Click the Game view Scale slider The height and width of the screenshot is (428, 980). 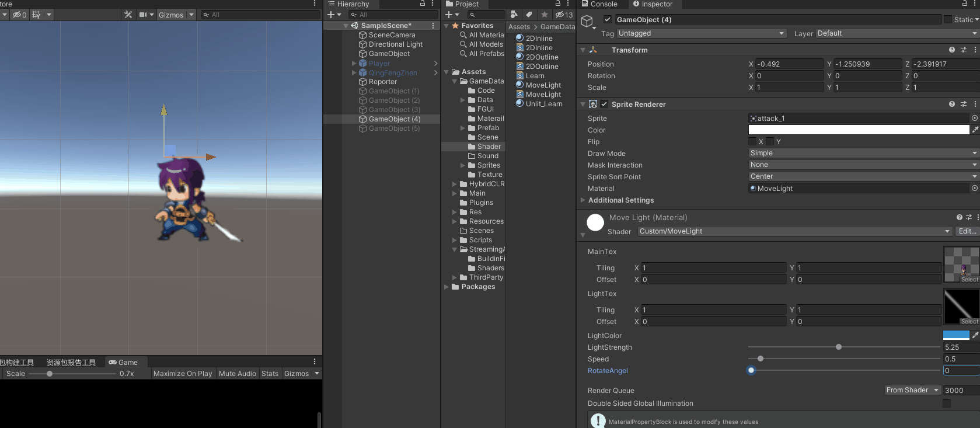(72, 374)
